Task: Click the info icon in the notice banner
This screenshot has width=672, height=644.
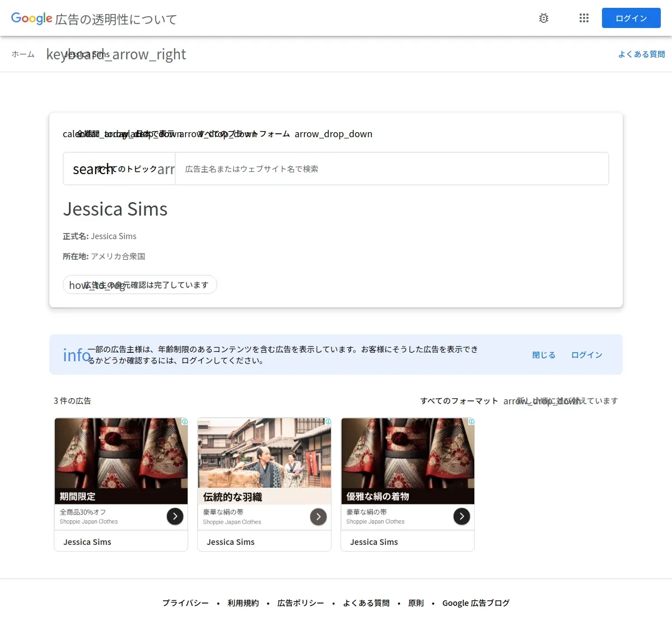Action: click(x=77, y=355)
